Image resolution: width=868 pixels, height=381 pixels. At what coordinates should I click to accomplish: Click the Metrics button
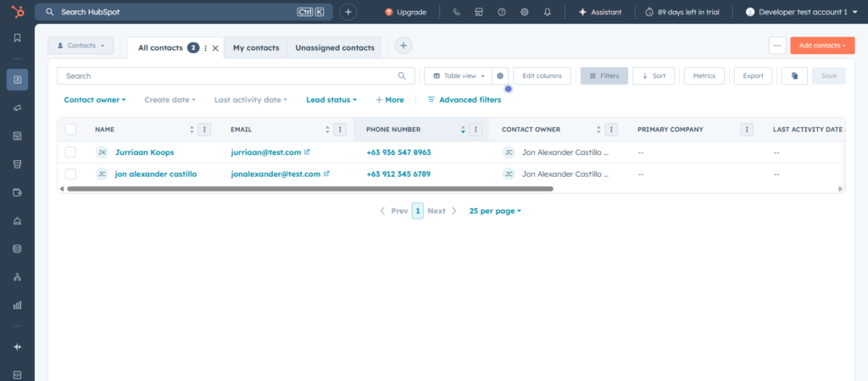click(704, 75)
